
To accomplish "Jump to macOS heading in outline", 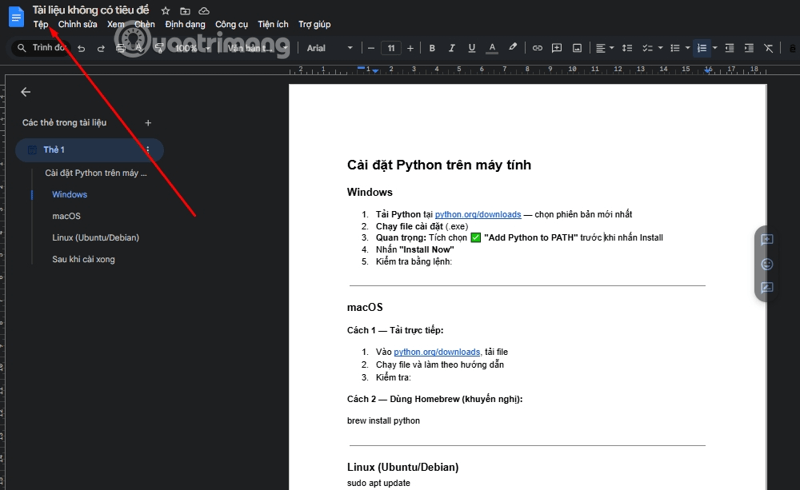I will click(66, 216).
